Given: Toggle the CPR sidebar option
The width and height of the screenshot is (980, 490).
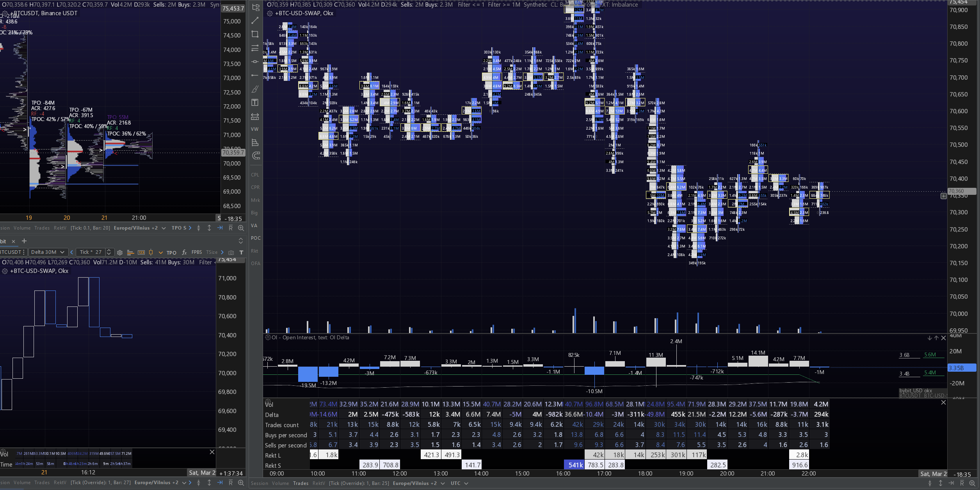Looking at the screenshot, I should click(x=255, y=187).
